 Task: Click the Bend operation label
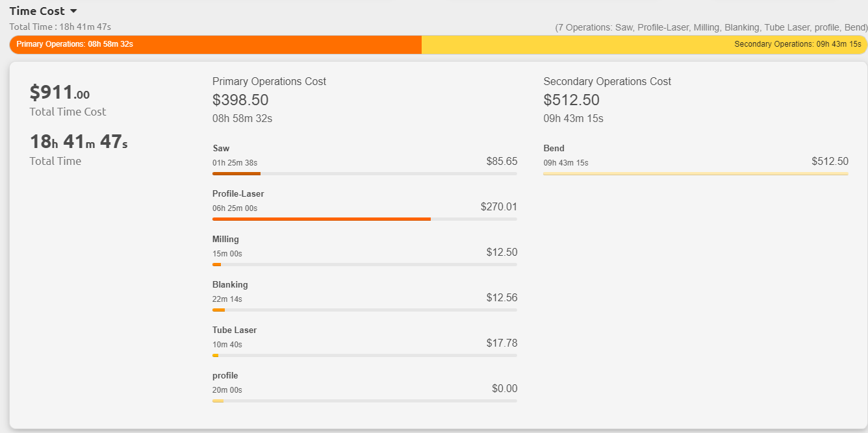click(554, 148)
